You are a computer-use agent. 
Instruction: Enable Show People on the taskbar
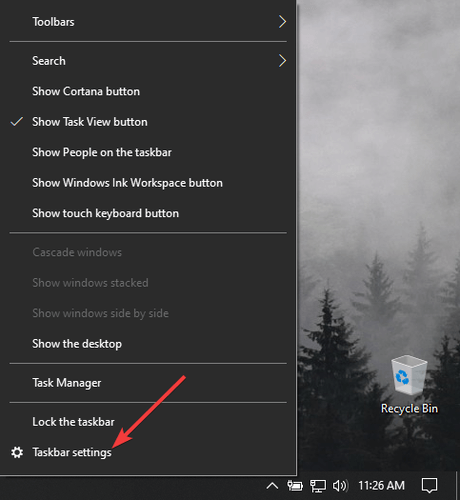[148, 152]
